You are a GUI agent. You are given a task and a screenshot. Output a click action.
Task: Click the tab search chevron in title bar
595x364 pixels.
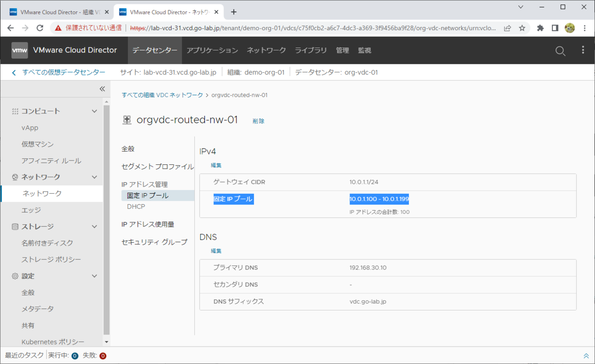[x=521, y=7]
